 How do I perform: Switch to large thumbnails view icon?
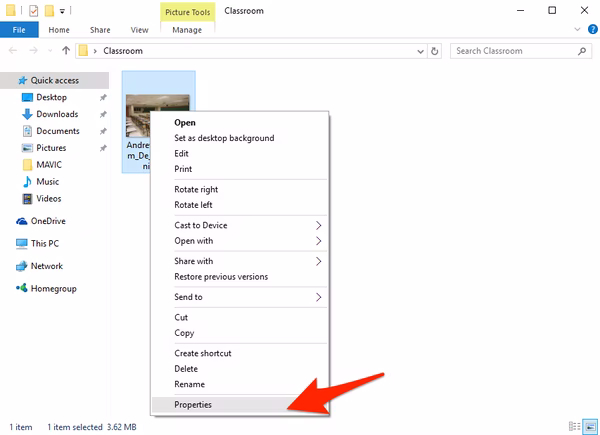(588, 427)
